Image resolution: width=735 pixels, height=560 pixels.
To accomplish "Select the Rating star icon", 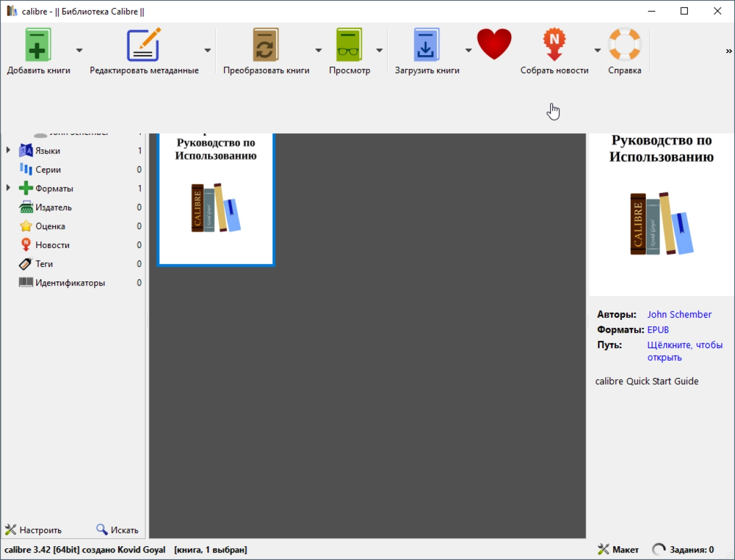I will click(x=26, y=226).
